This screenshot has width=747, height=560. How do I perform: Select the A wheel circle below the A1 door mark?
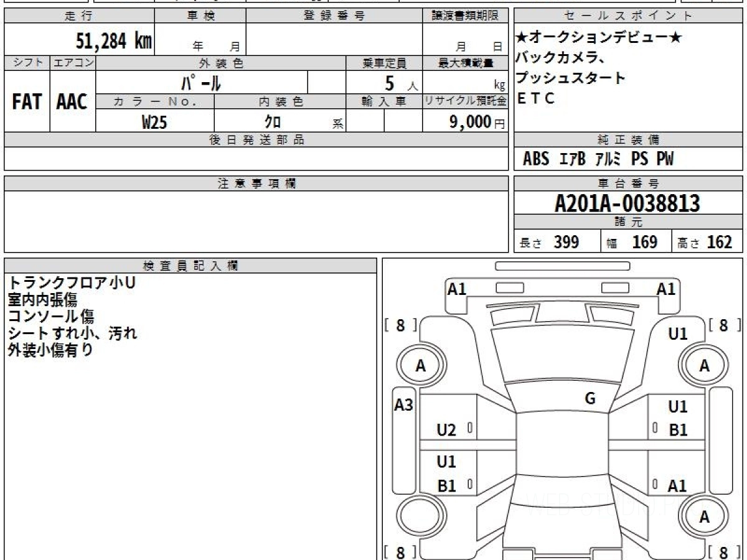point(704,517)
